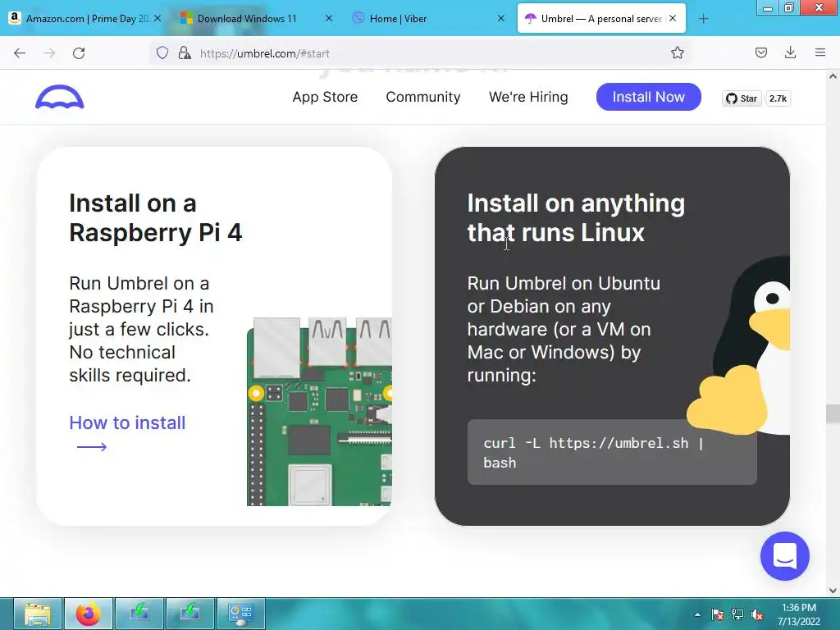
Task: Click the arrow under How to install
Action: click(x=92, y=447)
